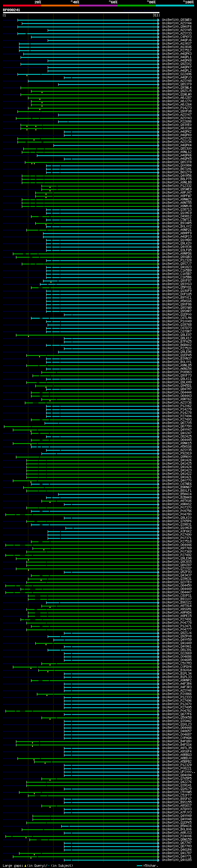This screenshot has width=197, height=868.
Task: Select hit UniRef100_B8XLF1
Action: click(x=177, y=491)
